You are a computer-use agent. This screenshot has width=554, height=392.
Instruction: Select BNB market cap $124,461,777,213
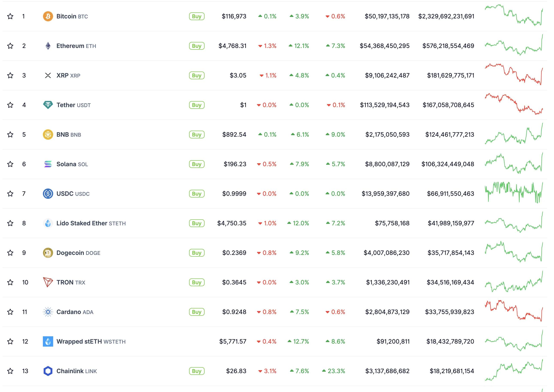450,135
